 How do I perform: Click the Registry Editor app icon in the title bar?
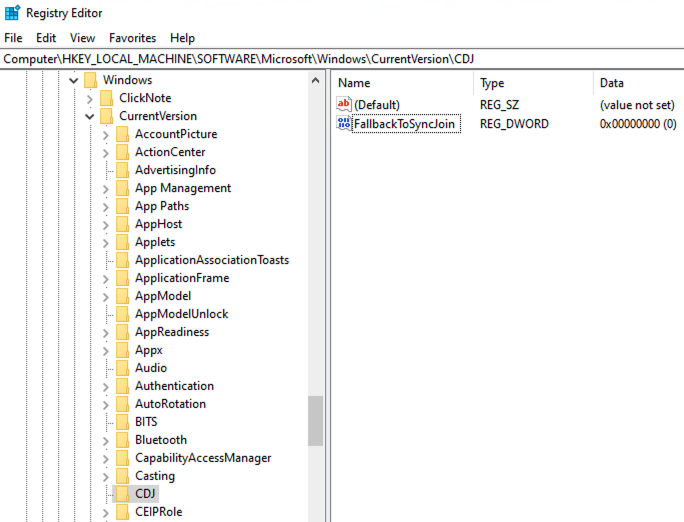(x=12, y=13)
